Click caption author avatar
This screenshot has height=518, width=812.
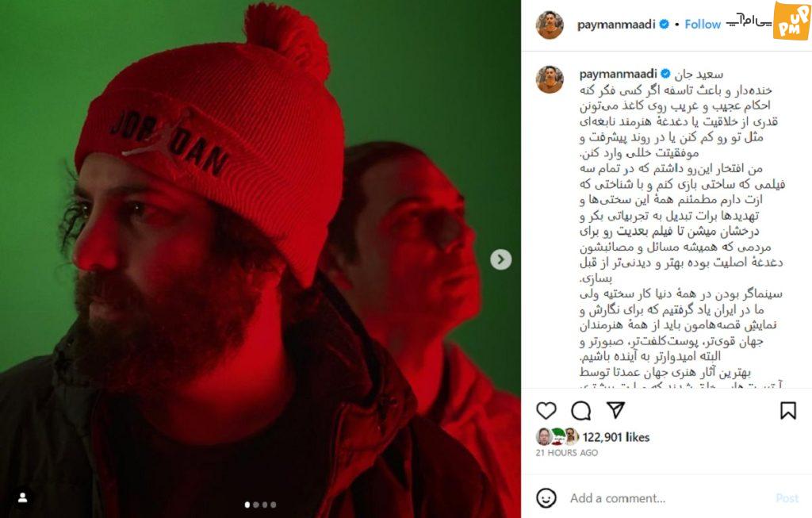[x=549, y=79]
